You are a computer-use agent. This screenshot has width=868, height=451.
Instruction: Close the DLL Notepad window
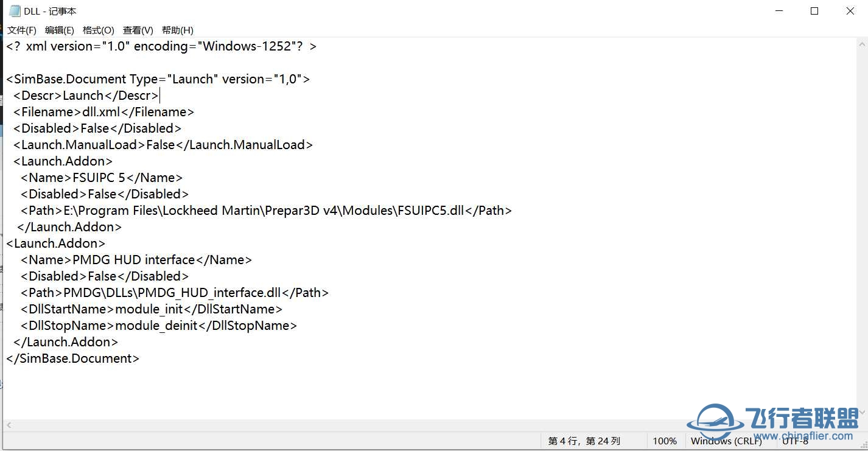pyautogui.click(x=850, y=11)
